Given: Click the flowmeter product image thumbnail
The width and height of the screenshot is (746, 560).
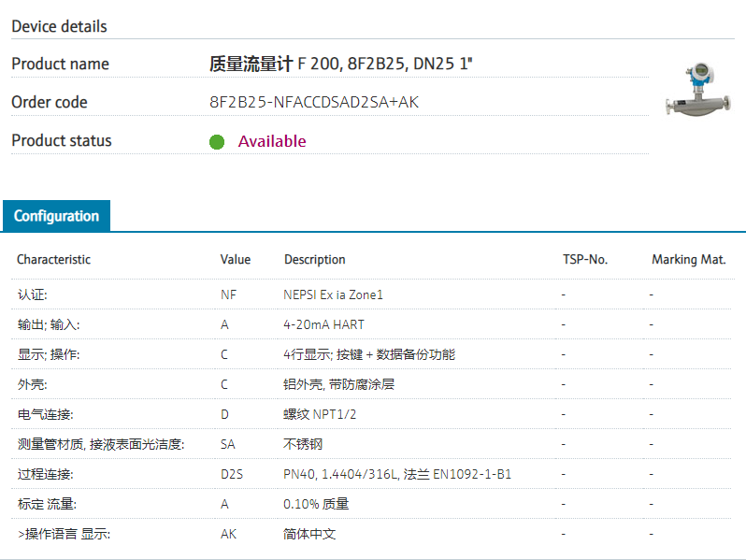Looking at the screenshot, I should [x=698, y=92].
